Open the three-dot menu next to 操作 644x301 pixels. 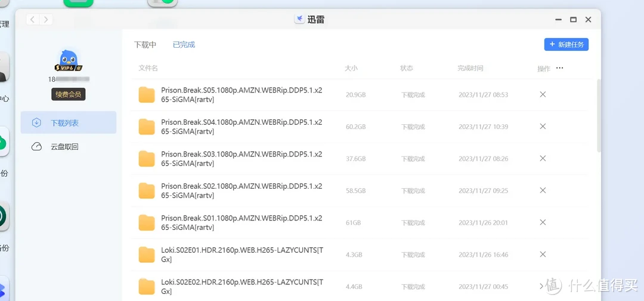click(x=559, y=68)
